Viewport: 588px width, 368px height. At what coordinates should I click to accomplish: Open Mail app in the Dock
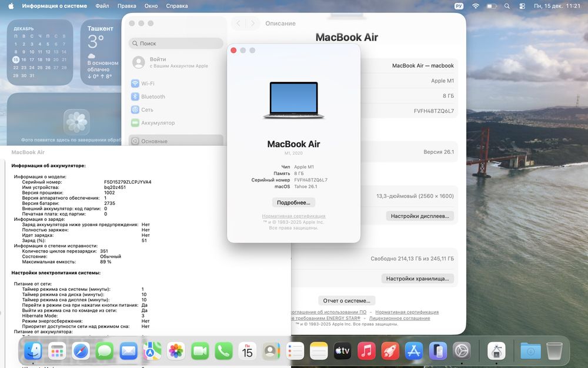pos(128,352)
